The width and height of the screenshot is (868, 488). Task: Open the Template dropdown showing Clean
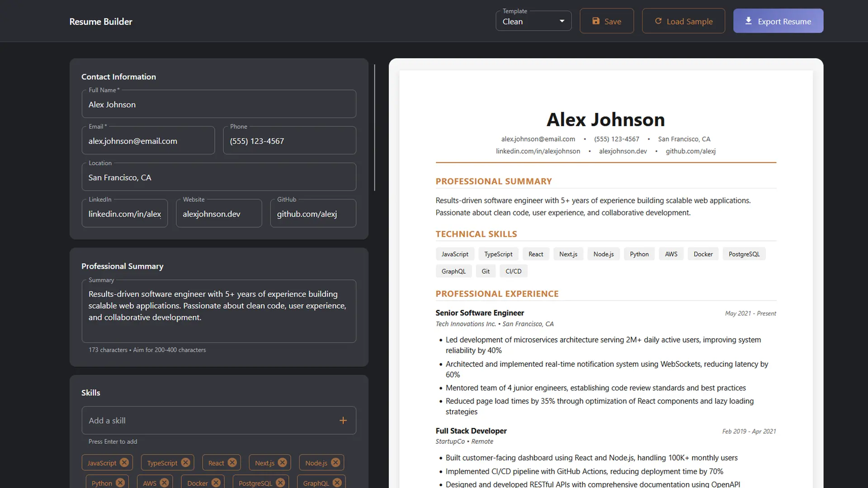[x=533, y=21]
